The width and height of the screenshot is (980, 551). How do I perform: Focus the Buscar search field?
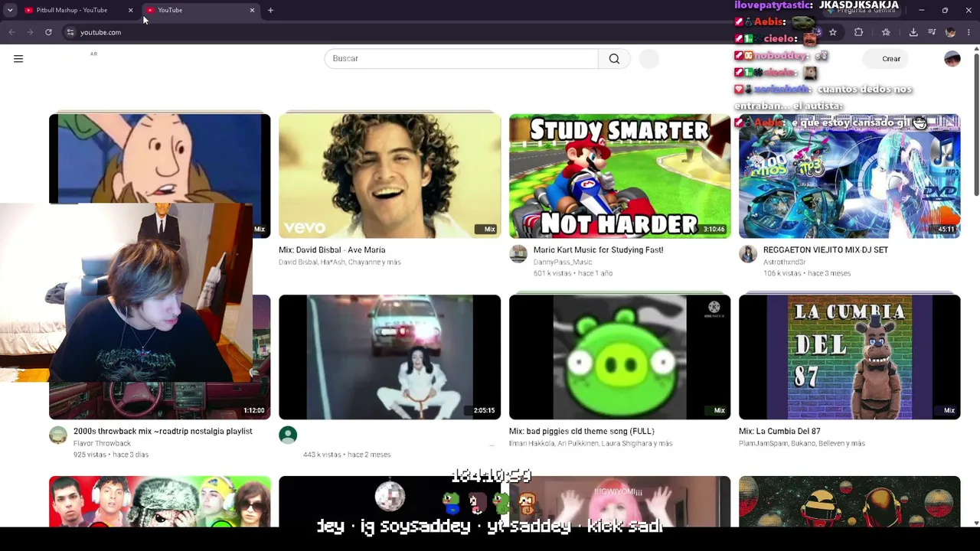(x=461, y=59)
